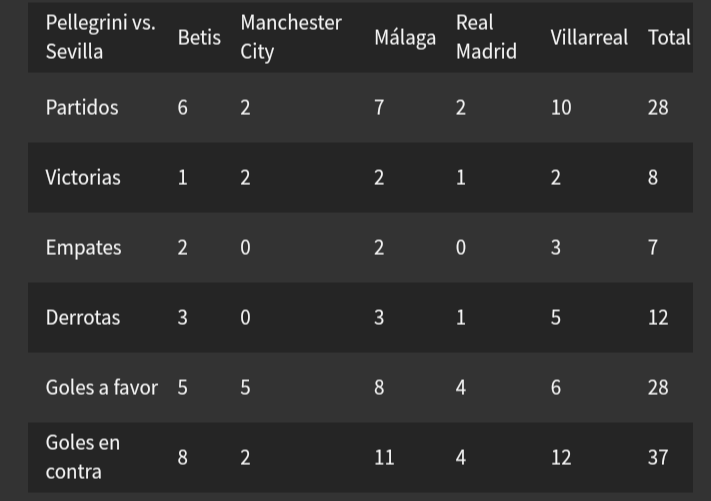The height and width of the screenshot is (501, 711).
Task: Select the Goles en contra total 37
Action: point(658,457)
